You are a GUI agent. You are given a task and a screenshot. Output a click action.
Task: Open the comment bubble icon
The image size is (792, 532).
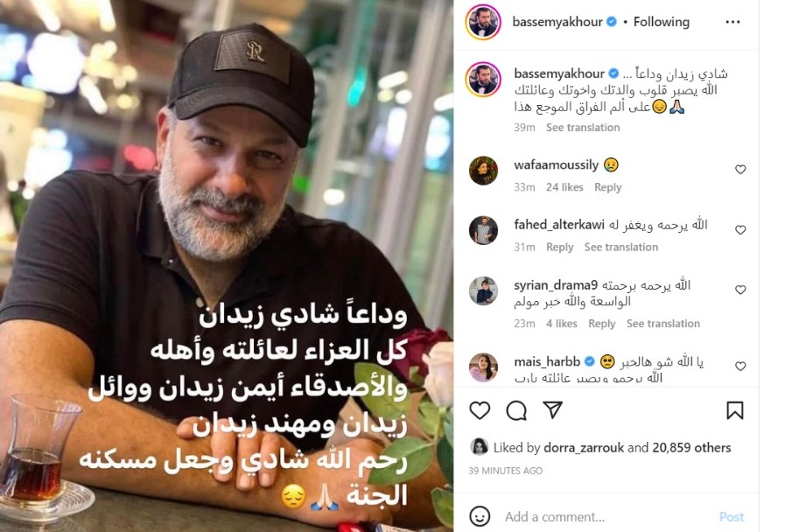tap(516, 410)
